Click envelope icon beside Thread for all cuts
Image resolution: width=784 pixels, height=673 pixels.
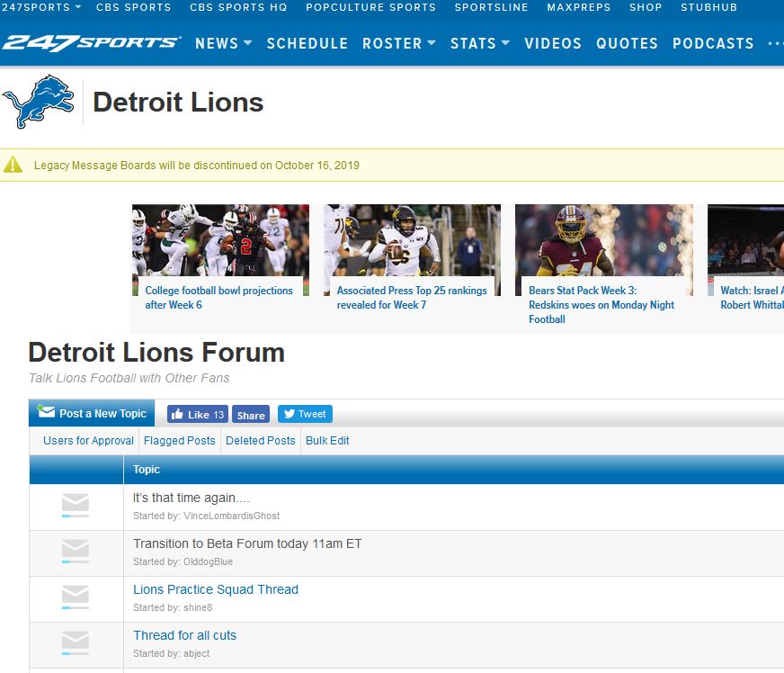(x=76, y=644)
